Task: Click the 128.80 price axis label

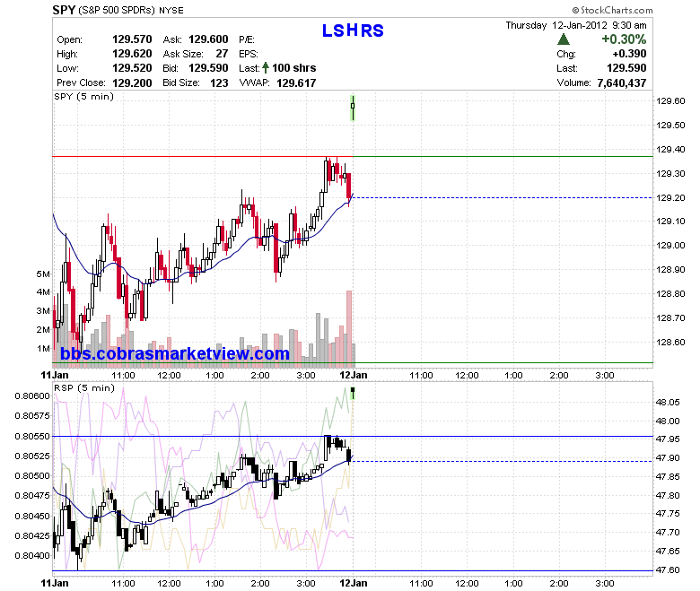Action: (670, 293)
